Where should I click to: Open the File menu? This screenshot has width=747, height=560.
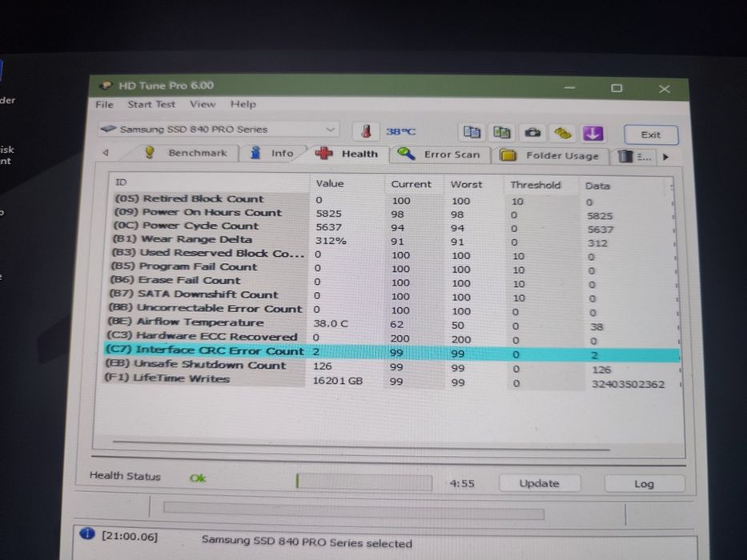(x=104, y=104)
